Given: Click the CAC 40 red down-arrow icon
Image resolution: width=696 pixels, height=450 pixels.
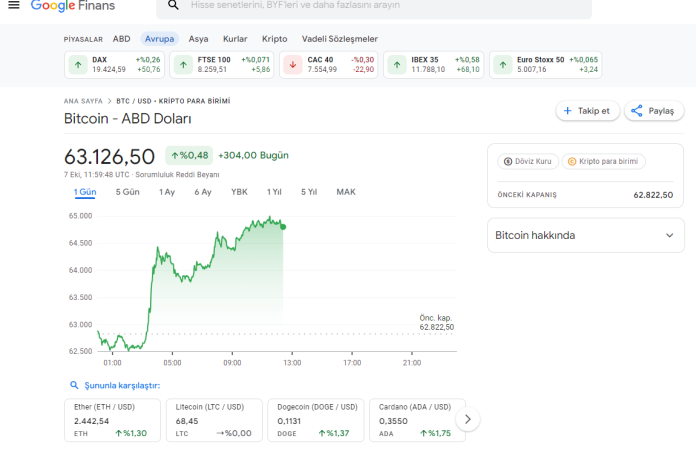Looking at the screenshot, I should (x=292, y=65).
